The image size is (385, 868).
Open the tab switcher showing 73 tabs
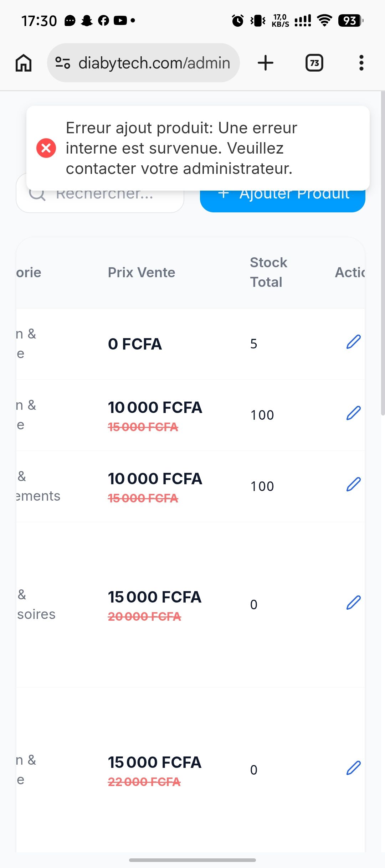coord(314,63)
